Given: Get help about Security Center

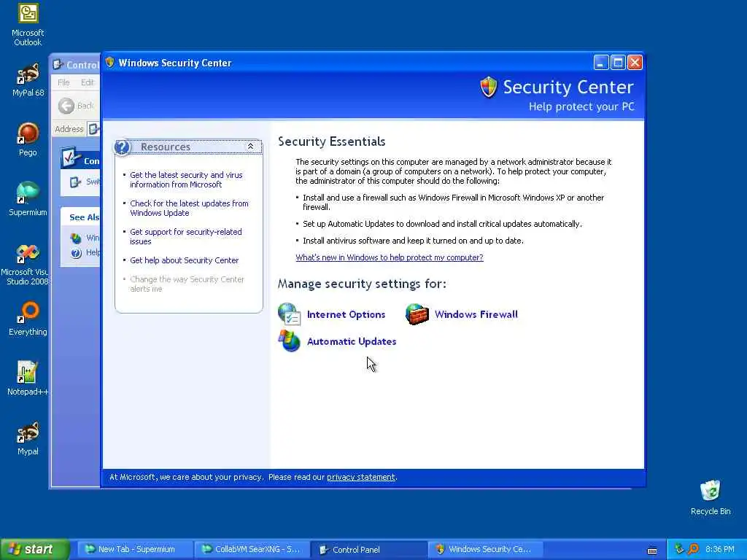Looking at the screenshot, I should pos(185,260).
